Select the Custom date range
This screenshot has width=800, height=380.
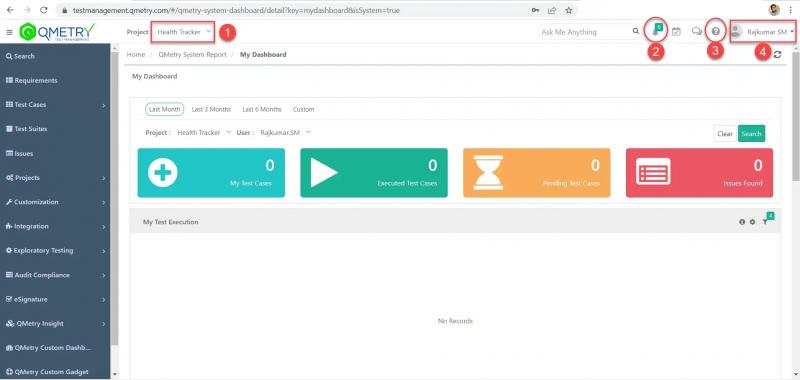(304, 109)
